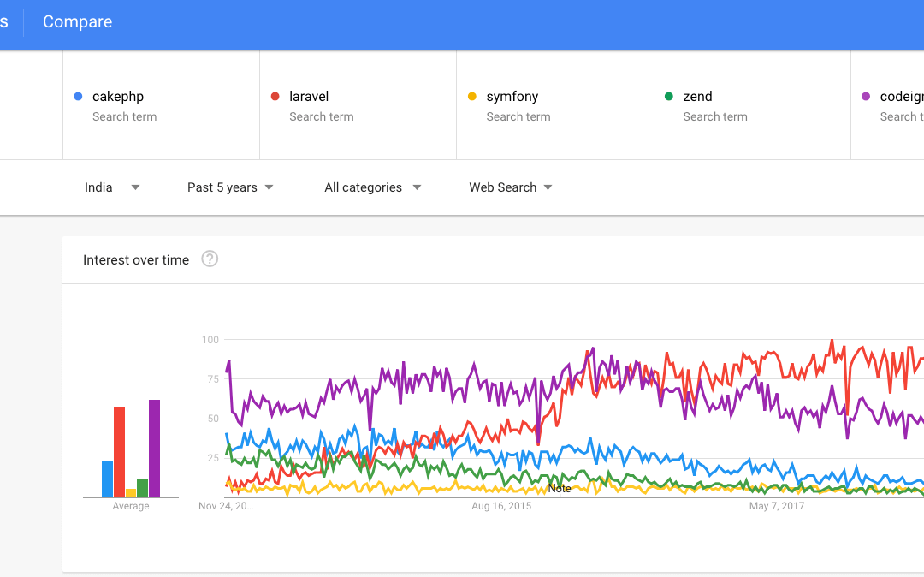Click the help icon beside Interest over time
This screenshot has height=577, width=924.
tap(210, 259)
